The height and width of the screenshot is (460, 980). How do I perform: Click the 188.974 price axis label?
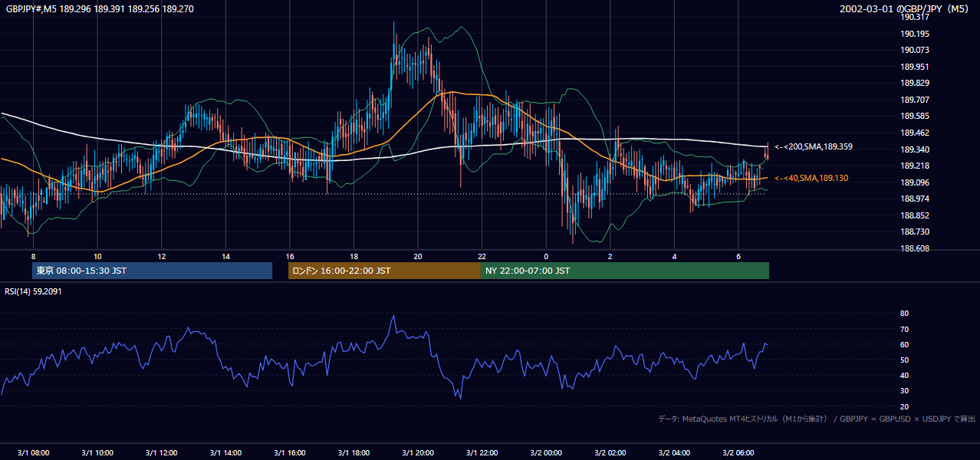pos(915,199)
